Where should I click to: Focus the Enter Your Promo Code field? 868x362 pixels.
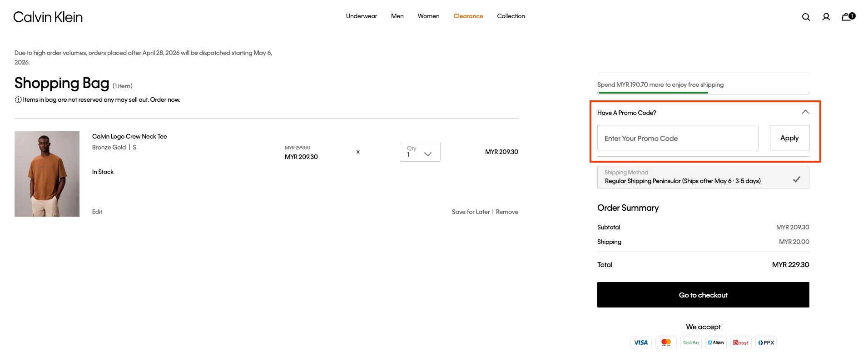pos(677,138)
